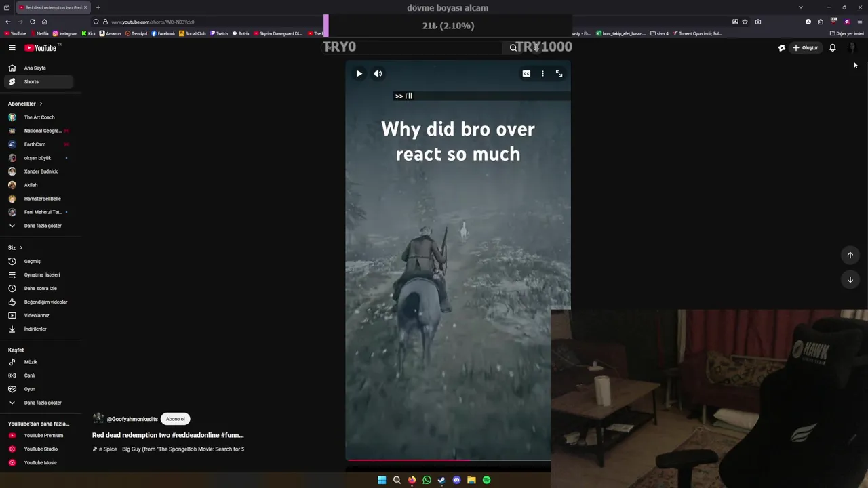Viewport: 868px width, 488px height.
Task: Open the account avatar menu
Action: (x=852, y=47)
